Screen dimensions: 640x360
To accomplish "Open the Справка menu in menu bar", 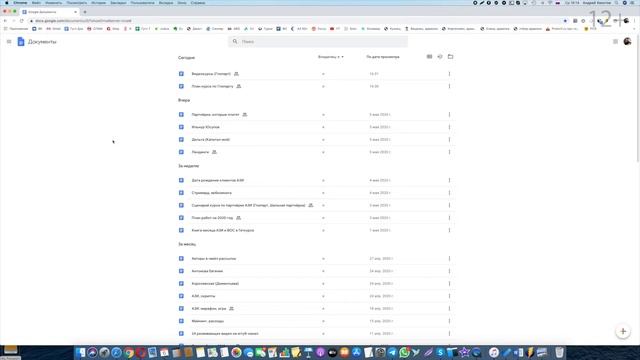I will point(198,3).
